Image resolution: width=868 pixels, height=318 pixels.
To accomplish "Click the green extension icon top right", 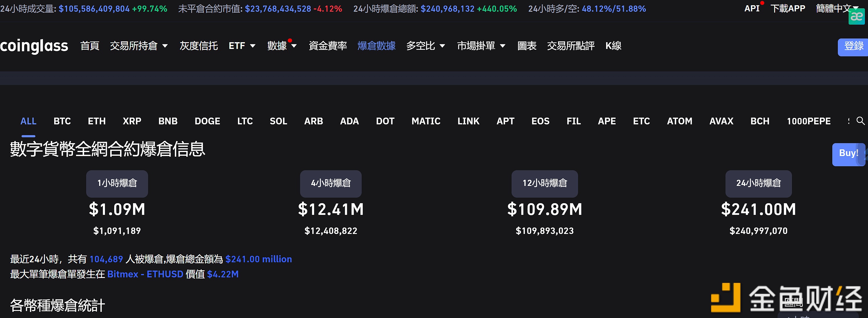I will 856,17.
